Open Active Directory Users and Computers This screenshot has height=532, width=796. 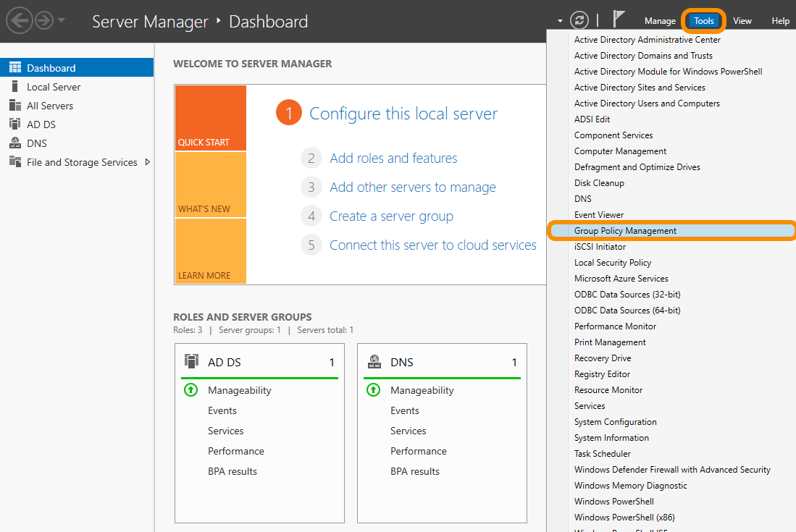647,103
